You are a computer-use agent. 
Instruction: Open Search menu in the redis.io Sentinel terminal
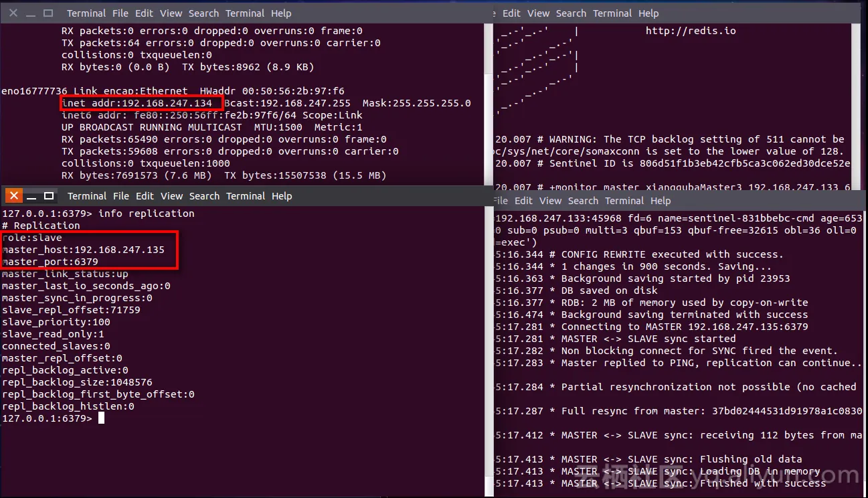(x=571, y=13)
